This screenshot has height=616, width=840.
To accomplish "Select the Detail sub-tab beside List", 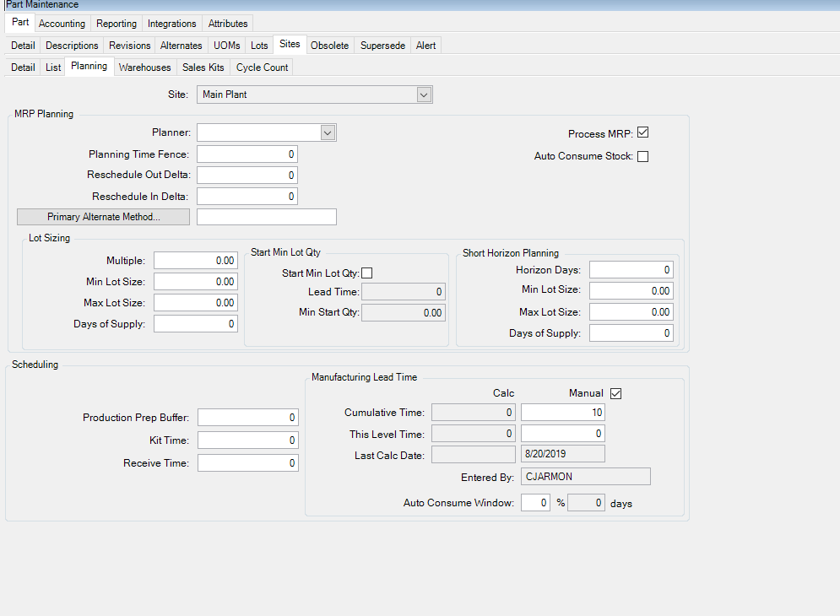I will (x=23, y=68).
